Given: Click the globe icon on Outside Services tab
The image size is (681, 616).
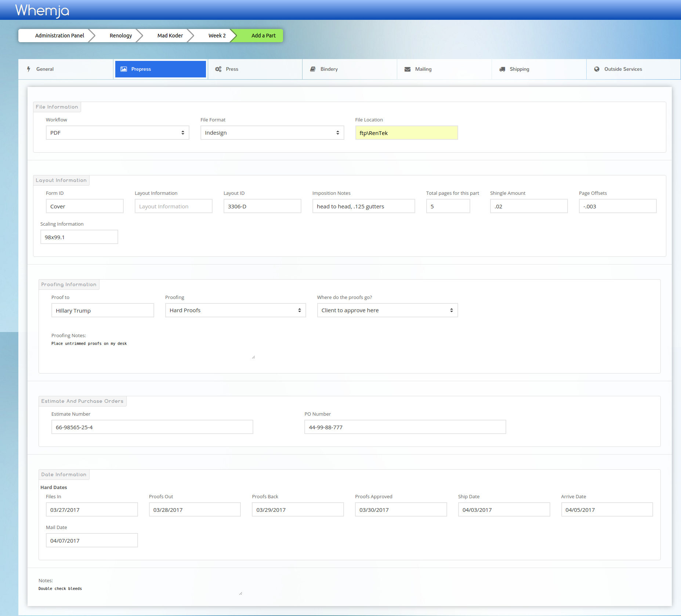Looking at the screenshot, I should click(x=597, y=69).
